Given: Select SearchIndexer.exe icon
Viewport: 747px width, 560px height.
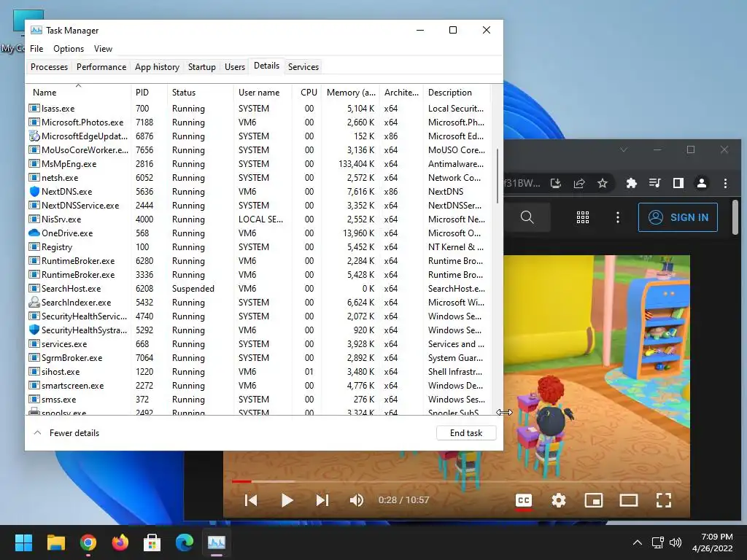Looking at the screenshot, I should tap(34, 303).
